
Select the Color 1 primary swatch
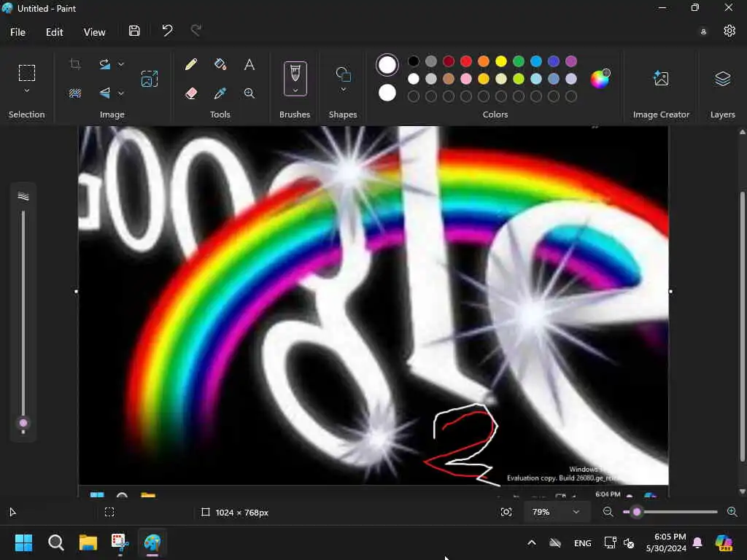[387, 65]
